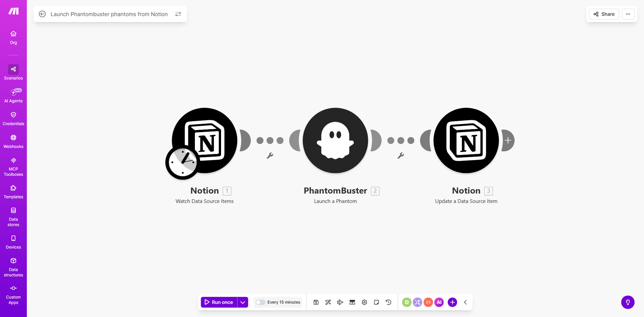Screen dimensions: 644x317
Task: Click the Watch Data Source Items label
Action: (x=205, y=201)
